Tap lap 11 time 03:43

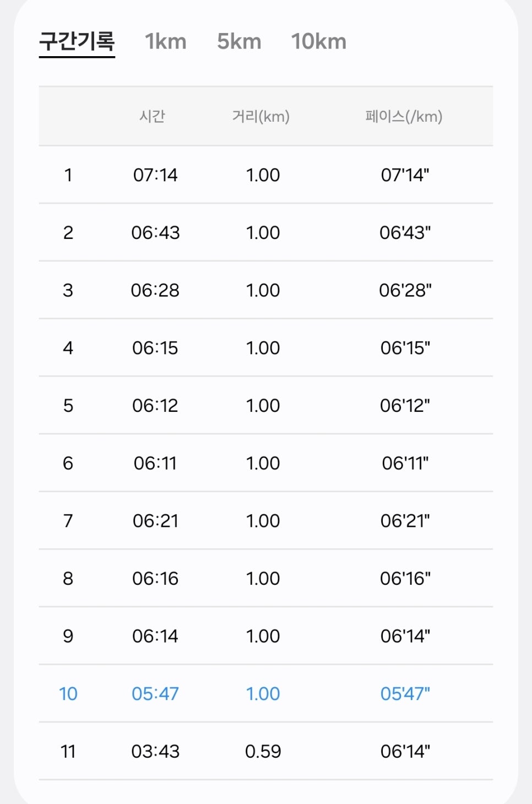[x=155, y=751]
